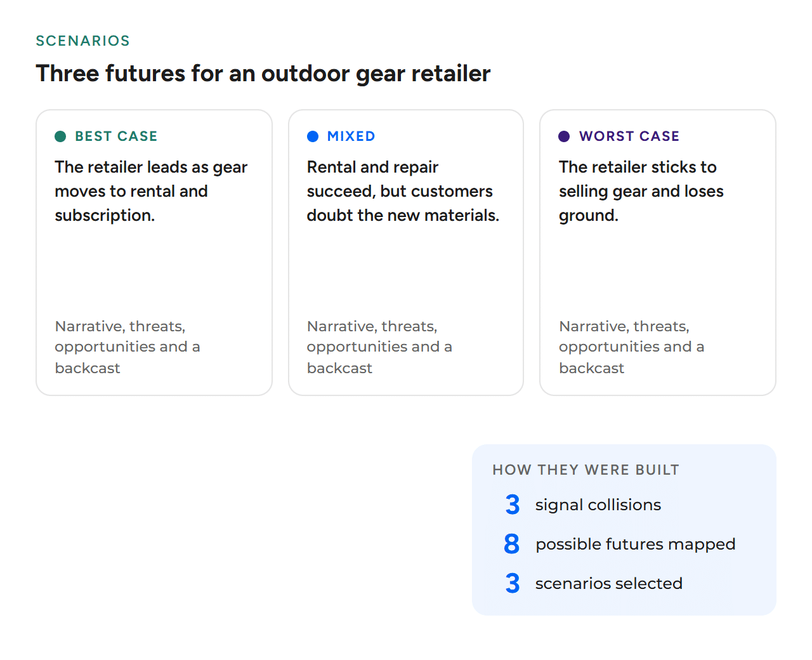Image resolution: width=812 pixels, height=660 pixels.
Task: Click the Best Case card's "Narrative, threats" footnote
Action: point(128,347)
